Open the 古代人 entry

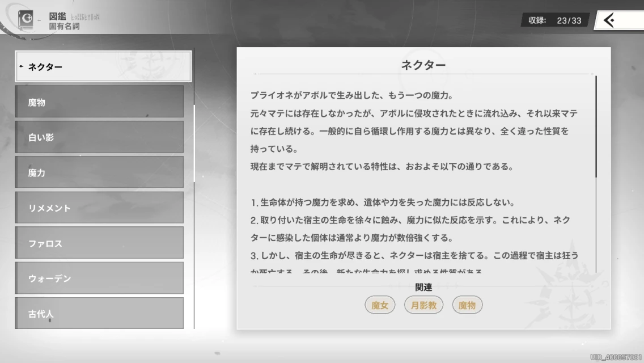point(99,313)
